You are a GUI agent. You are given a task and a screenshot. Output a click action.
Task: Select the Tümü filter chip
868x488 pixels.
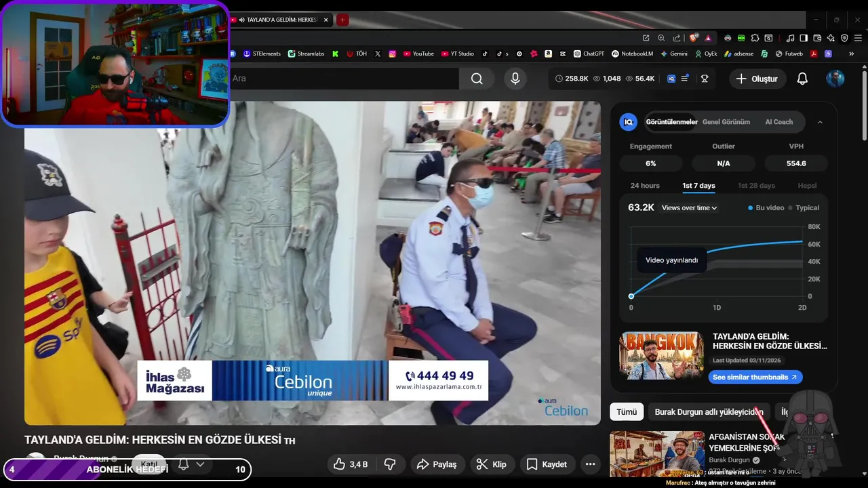[627, 411]
